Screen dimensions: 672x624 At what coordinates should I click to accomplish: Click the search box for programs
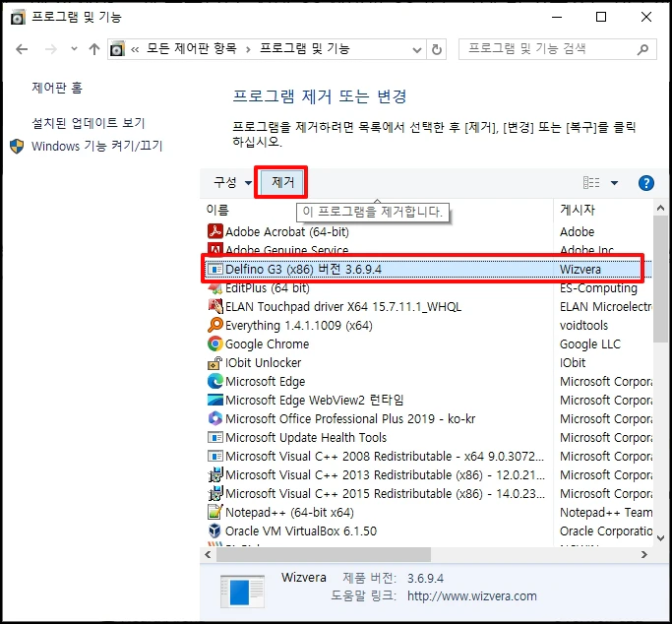pos(557,49)
